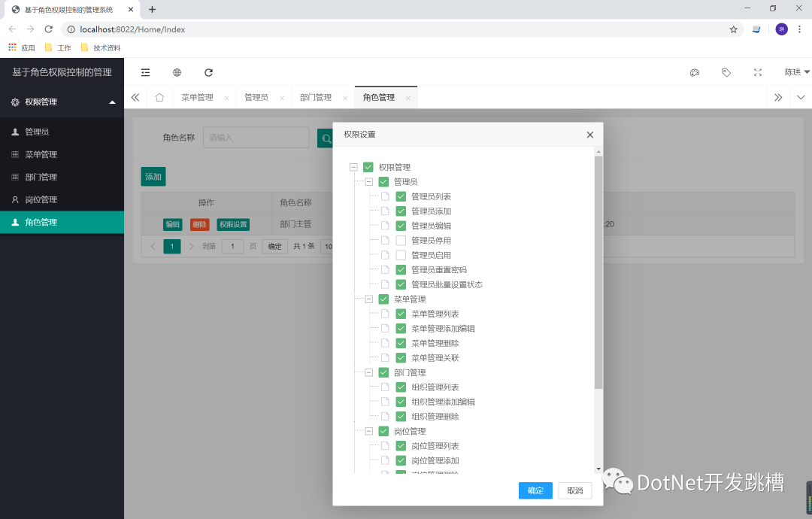Click dialog scrollbar down arrow

tap(598, 469)
